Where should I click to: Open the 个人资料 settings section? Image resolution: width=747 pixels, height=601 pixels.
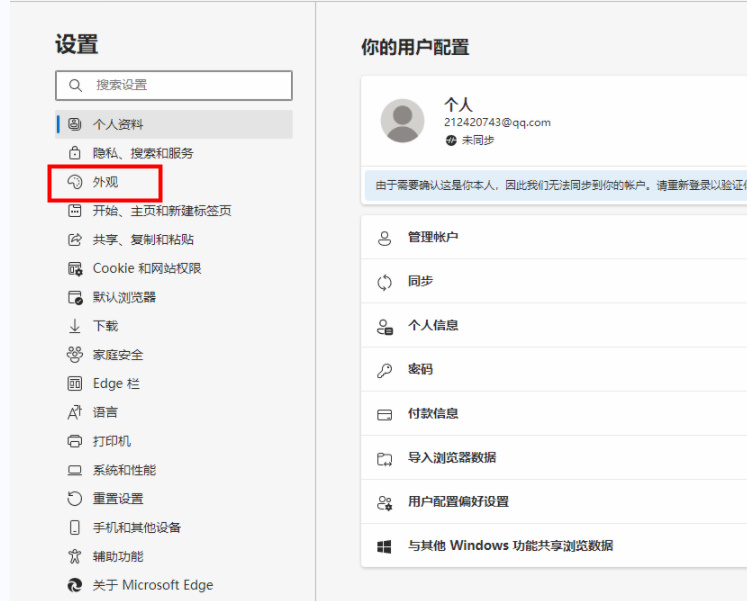click(x=174, y=124)
